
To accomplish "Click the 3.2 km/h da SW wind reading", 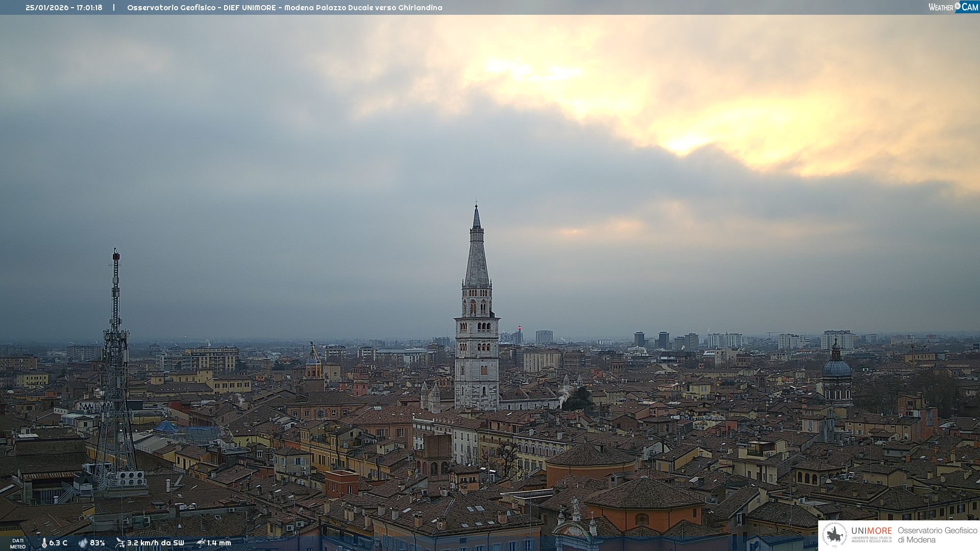I will (x=155, y=543).
